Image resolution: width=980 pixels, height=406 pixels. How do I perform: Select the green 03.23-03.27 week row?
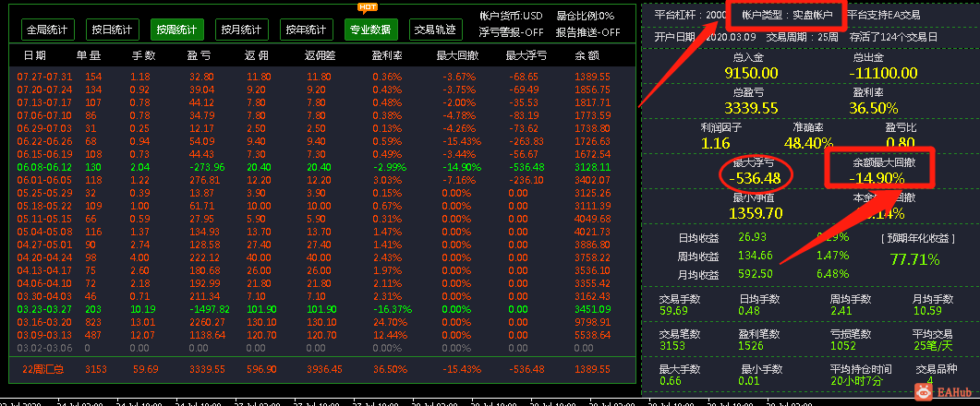[x=322, y=309]
